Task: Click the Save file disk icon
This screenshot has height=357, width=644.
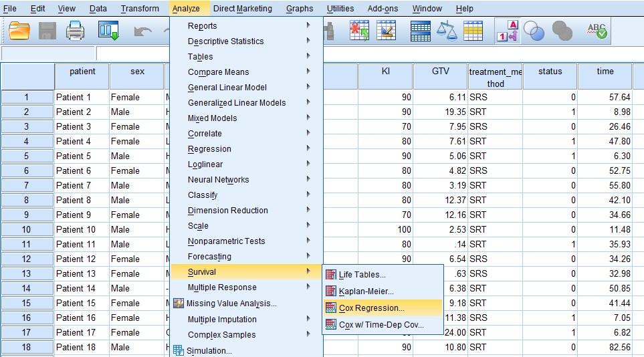Action: point(47,31)
